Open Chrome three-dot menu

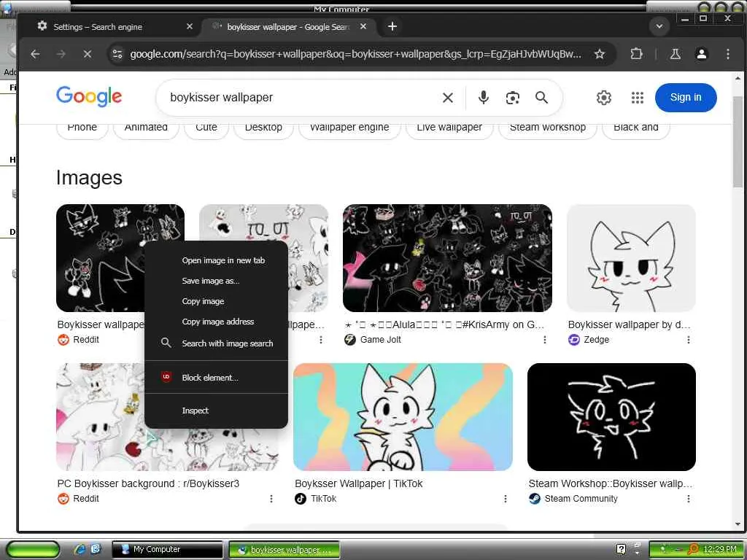[x=727, y=54]
